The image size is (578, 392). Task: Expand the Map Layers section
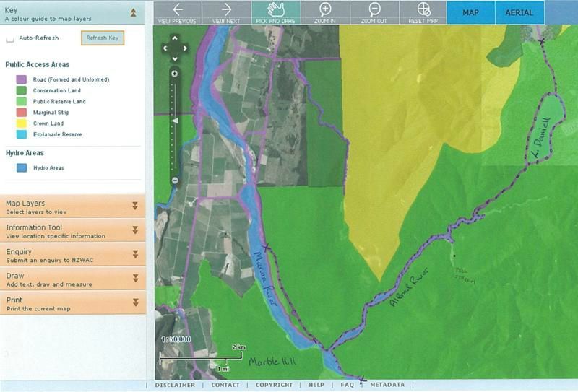pyautogui.click(x=134, y=206)
